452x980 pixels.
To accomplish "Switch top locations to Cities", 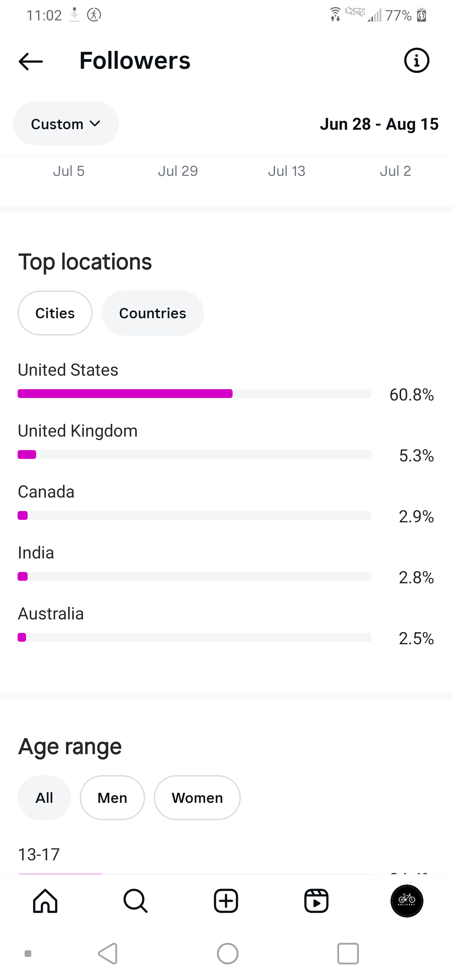I will (x=55, y=313).
